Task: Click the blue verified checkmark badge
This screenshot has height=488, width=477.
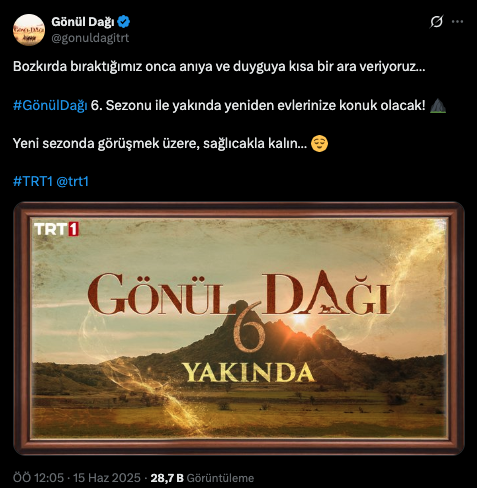Action: click(x=124, y=22)
